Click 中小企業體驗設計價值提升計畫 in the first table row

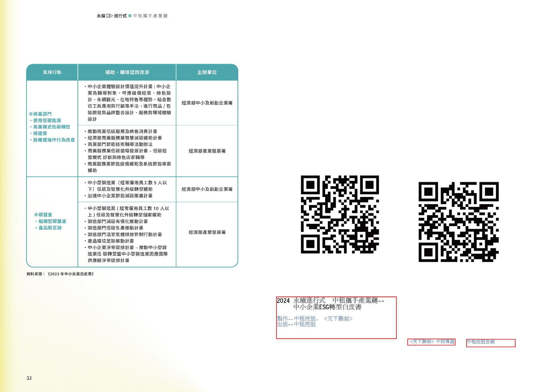pyautogui.click(x=127, y=103)
